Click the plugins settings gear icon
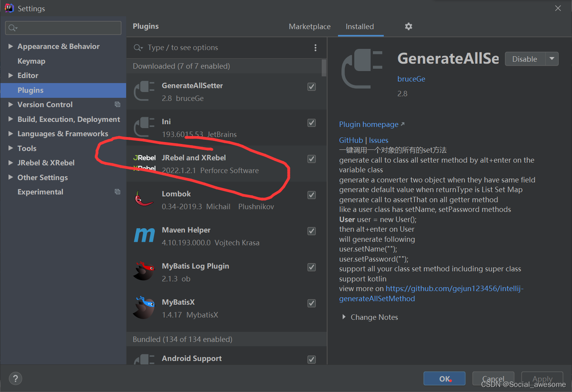The image size is (572, 392). pos(409,26)
